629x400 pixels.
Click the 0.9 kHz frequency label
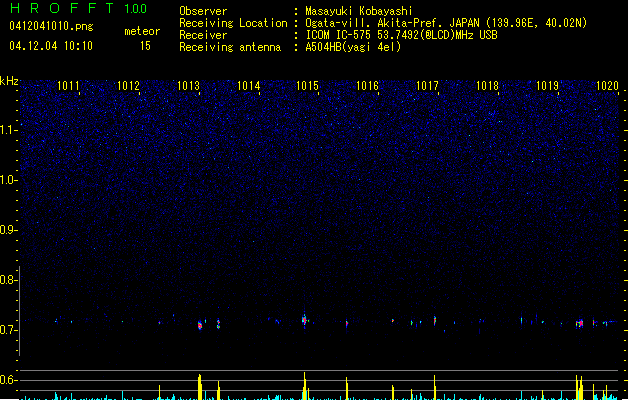point(8,230)
